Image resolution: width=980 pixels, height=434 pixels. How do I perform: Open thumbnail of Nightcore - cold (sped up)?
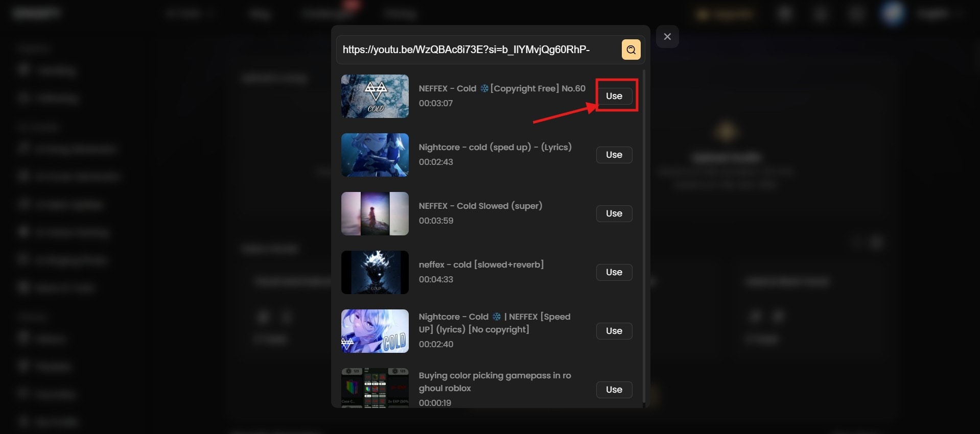coord(375,155)
